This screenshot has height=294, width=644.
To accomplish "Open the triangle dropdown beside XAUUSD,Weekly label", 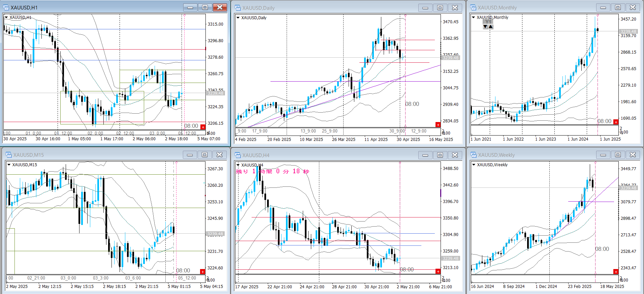I will click(474, 165).
